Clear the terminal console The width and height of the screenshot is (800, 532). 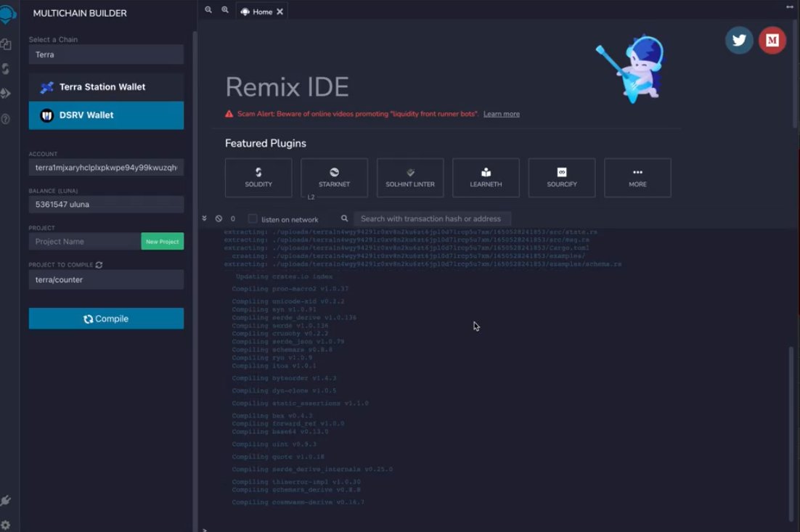click(x=219, y=218)
